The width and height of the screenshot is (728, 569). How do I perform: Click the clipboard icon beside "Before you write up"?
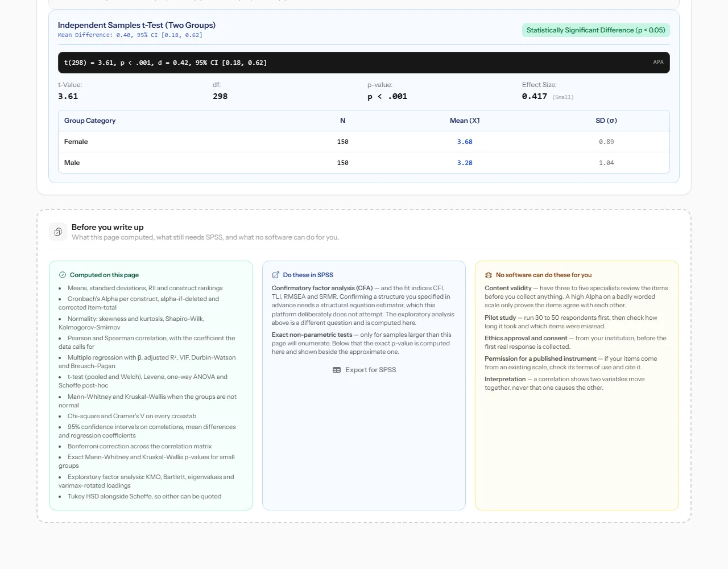[x=58, y=232]
